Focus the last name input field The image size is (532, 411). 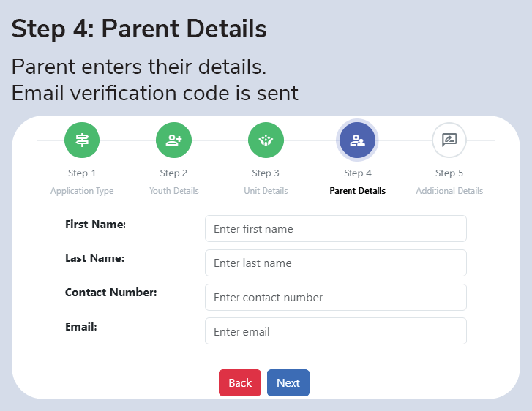pos(336,263)
